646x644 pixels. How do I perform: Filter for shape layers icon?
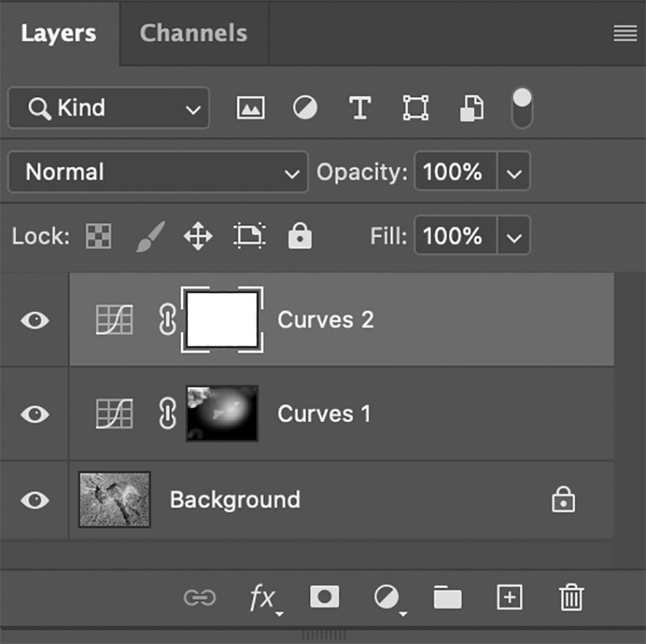(x=415, y=108)
